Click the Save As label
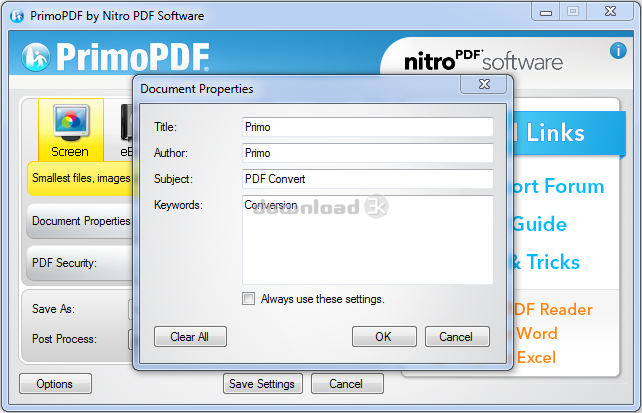This screenshot has width=642, height=413. click(53, 309)
